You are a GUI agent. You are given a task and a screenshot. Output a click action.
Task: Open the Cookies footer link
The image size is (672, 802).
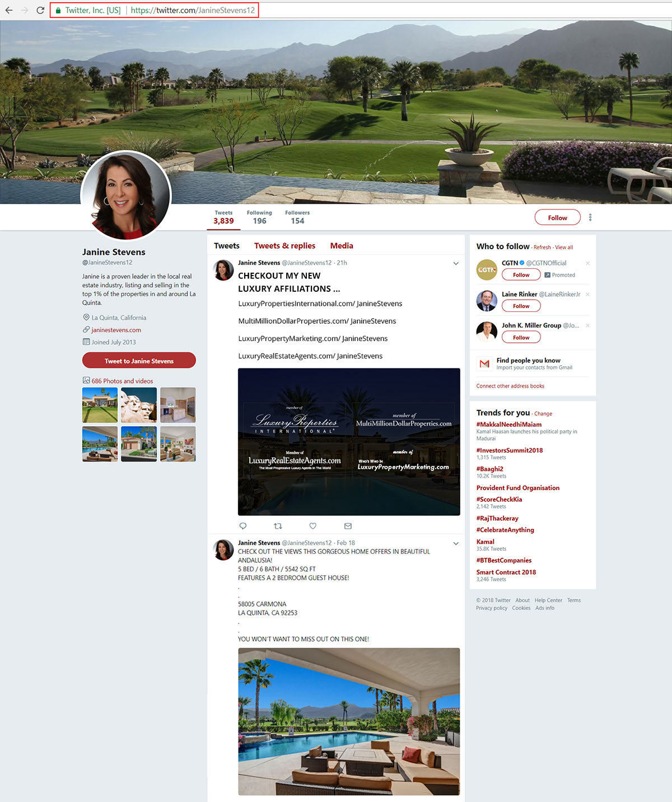pyautogui.click(x=521, y=608)
